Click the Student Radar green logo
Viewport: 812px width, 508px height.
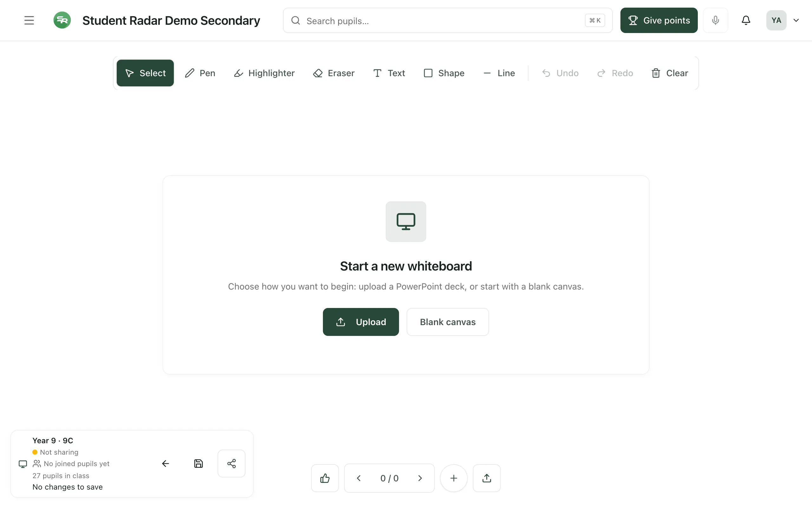point(62,20)
